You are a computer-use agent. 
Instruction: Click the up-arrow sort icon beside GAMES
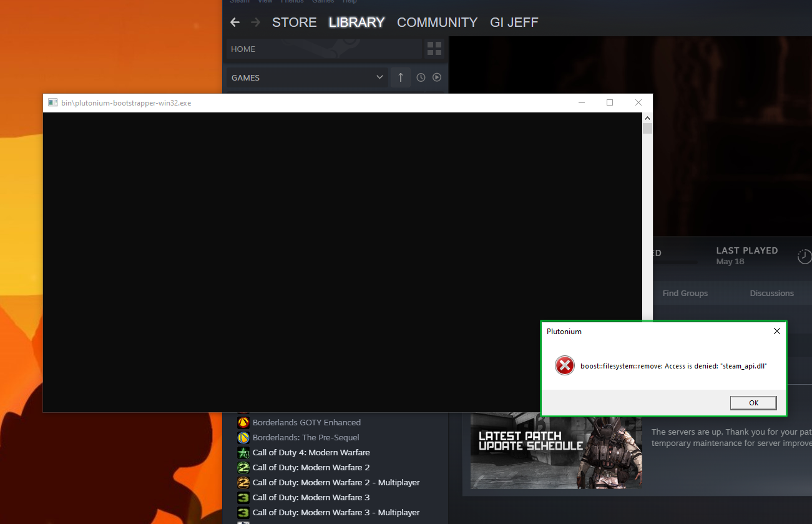coord(401,77)
